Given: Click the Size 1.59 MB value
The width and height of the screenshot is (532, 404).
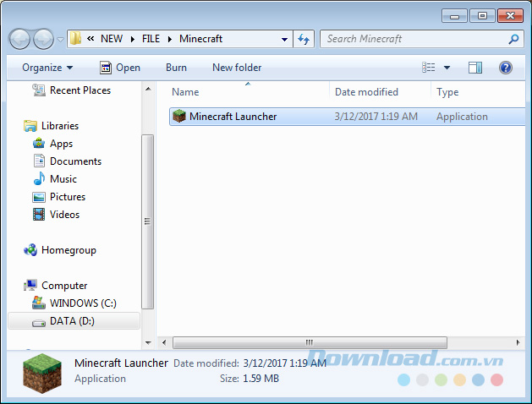Looking at the screenshot, I should click(x=261, y=379).
